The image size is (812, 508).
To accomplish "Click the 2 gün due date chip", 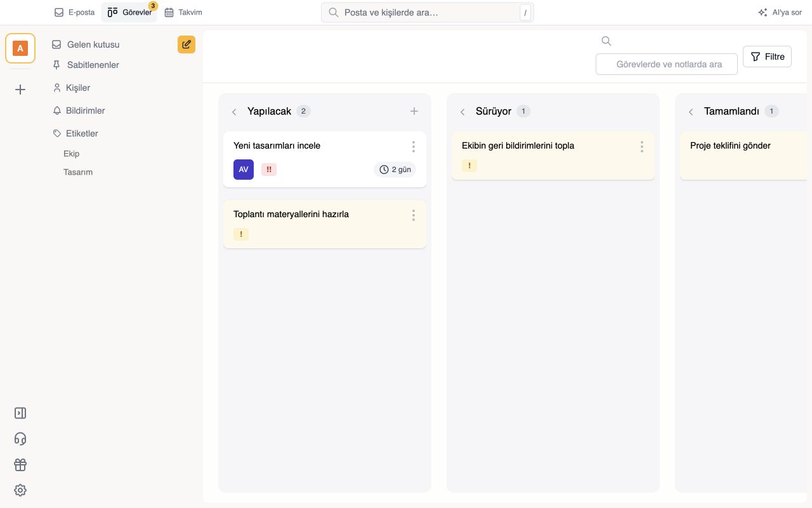I will coord(395,170).
